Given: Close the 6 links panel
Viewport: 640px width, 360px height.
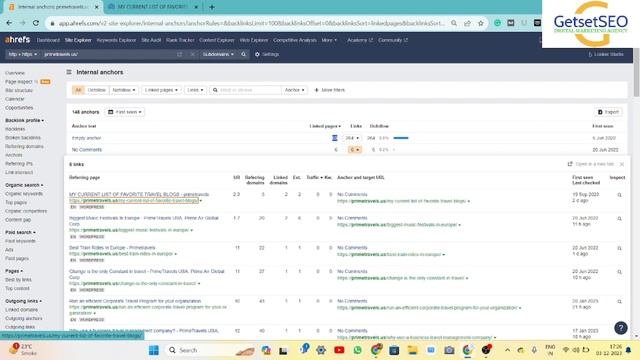Looking at the screenshot, I should [622, 164].
